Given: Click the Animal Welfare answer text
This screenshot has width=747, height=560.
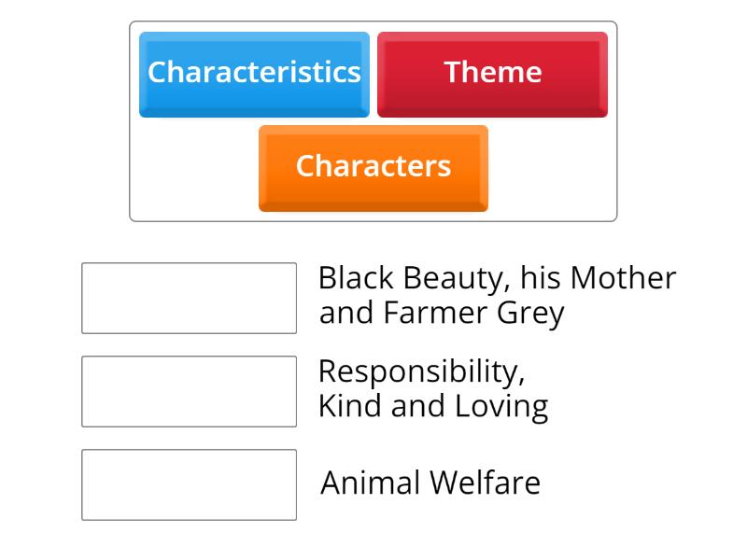Looking at the screenshot, I should (430, 483).
